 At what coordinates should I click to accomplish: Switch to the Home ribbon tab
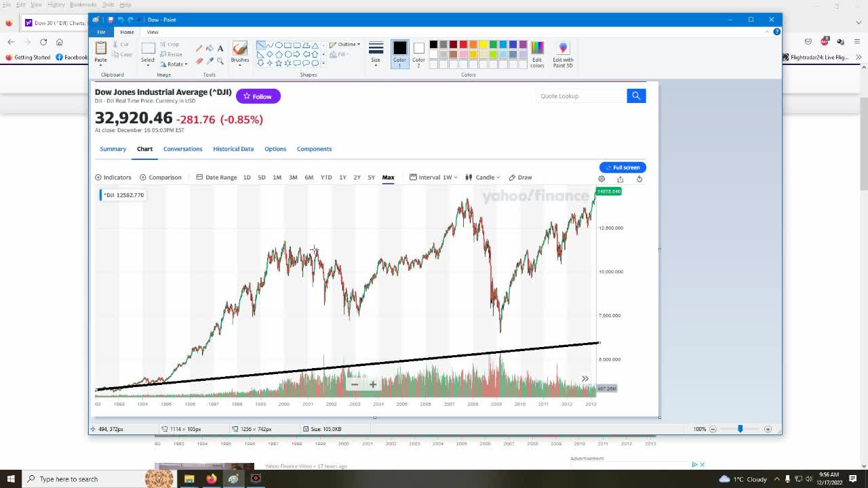pyautogui.click(x=127, y=32)
